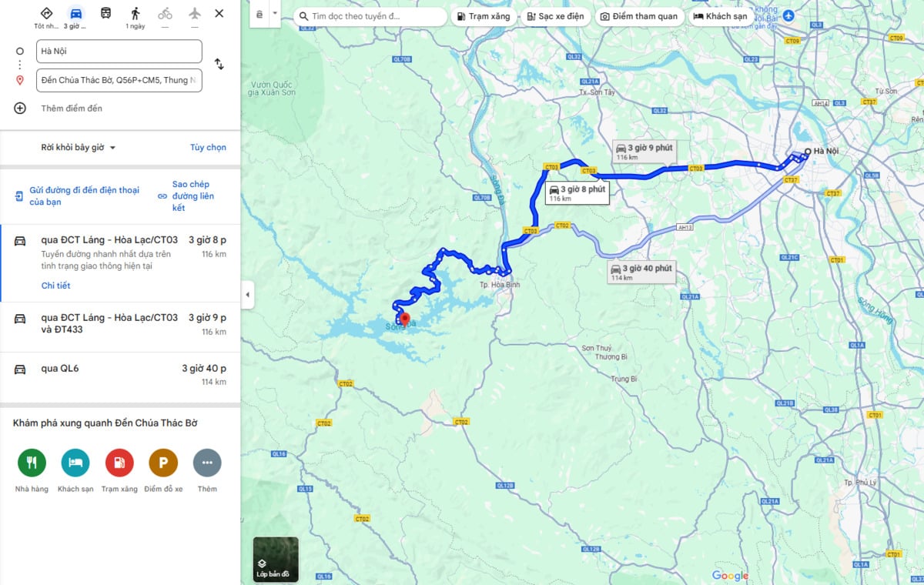Show more nearby categories (Thêm)
924x585 pixels.
tap(207, 463)
